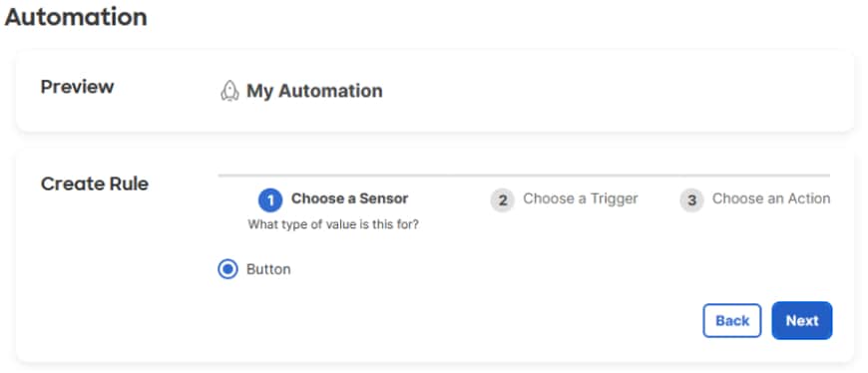This screenshot has height=373, width=868.
Task: Select the step 2 numbered circle
Action: [x=502, y=200]
